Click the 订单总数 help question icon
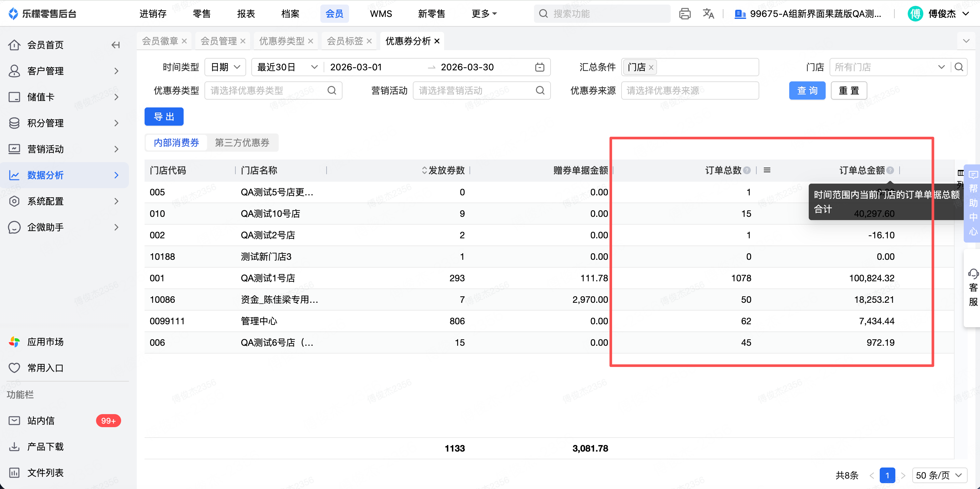The height and width of the screenshot is (489, 980). (747, 171)
